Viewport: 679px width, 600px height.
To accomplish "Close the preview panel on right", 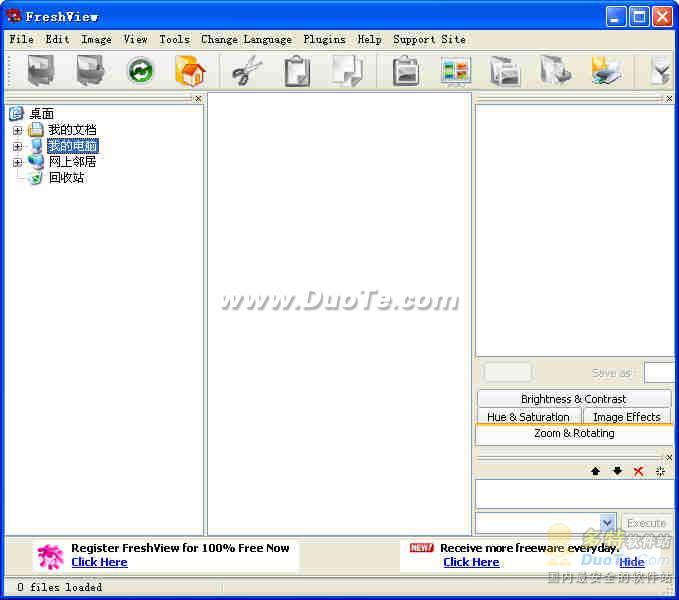I will (x=669, y=99).
